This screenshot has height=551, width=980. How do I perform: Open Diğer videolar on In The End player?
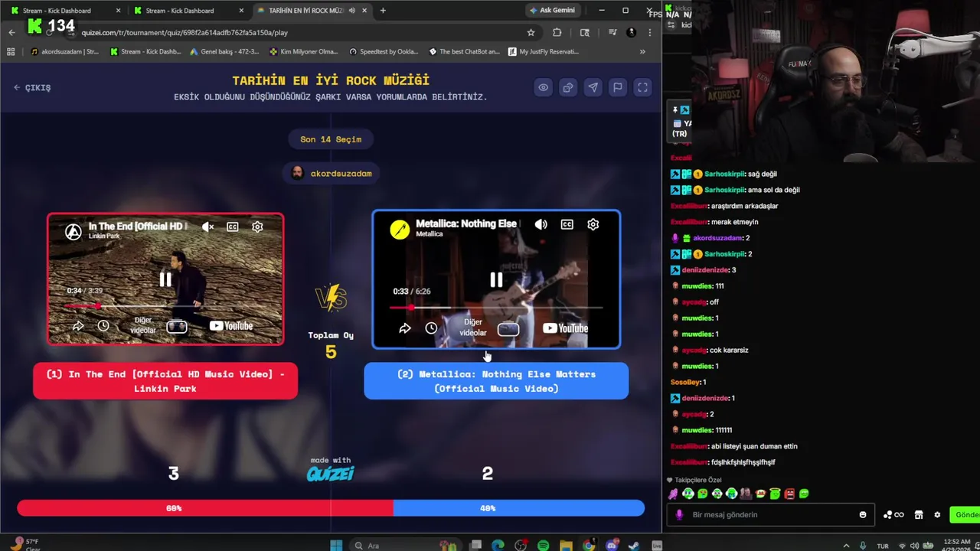point(143,325)
